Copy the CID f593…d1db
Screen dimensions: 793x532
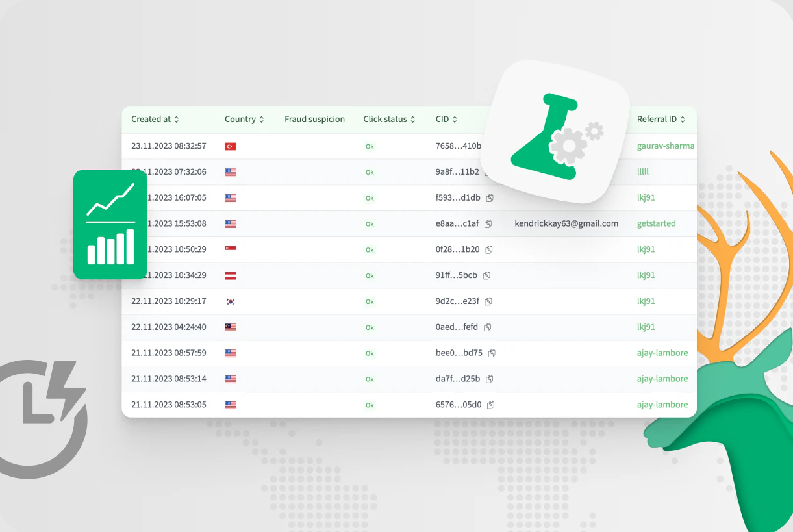(490, 197)
